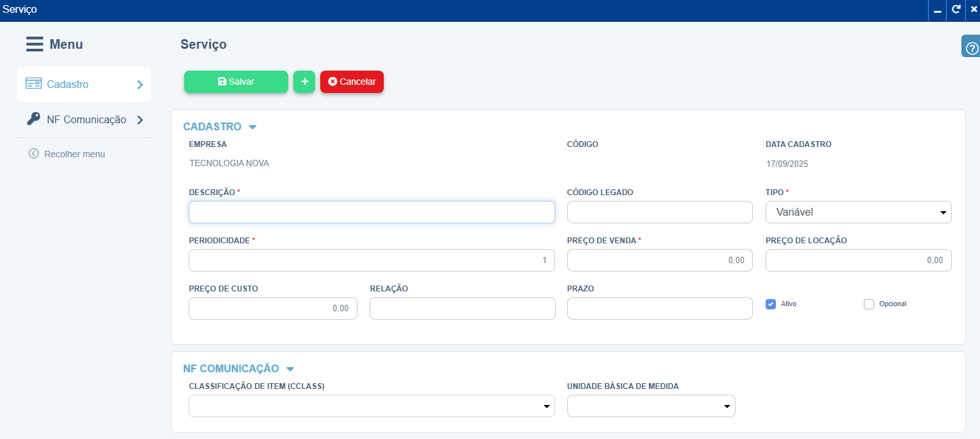The image size is (980, 439).
Task: Enable the Opcional checkbox
Action: pos(869,304)
